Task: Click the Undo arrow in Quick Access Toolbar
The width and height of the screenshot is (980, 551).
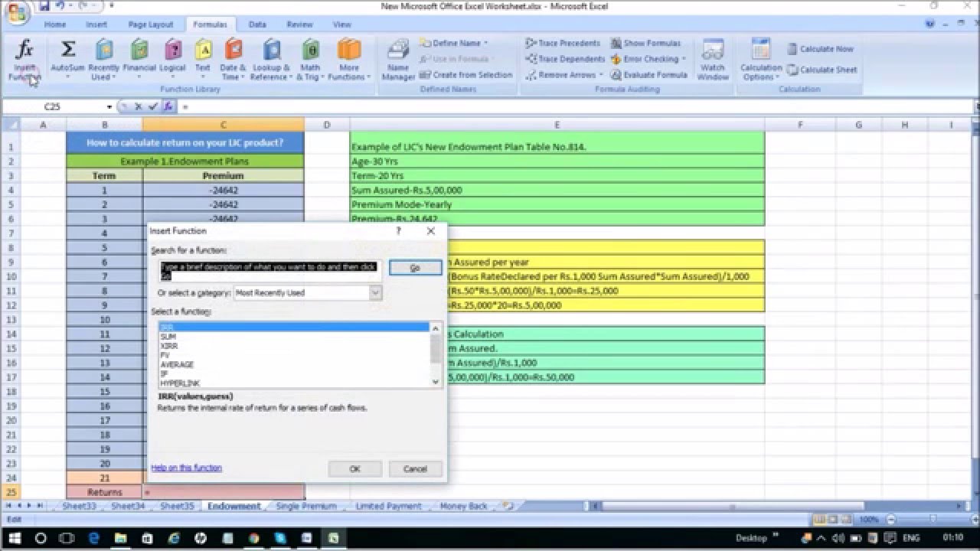Action: pos(60,6)
